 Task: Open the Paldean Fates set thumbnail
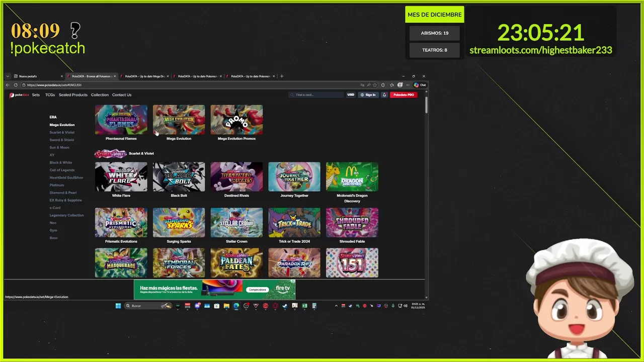pyautogui.click(x=236, y=262)
